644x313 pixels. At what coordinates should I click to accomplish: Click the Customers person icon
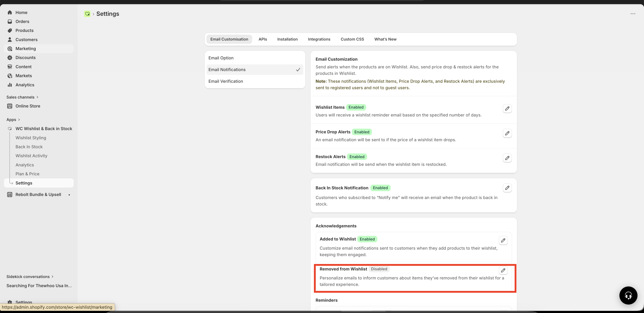[10, 39]
